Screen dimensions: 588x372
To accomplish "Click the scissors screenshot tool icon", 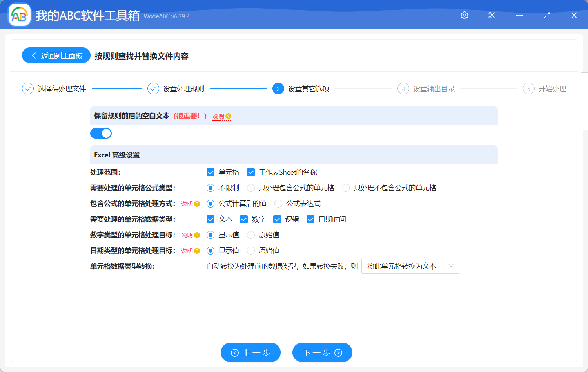I will [x=492, y=15].
